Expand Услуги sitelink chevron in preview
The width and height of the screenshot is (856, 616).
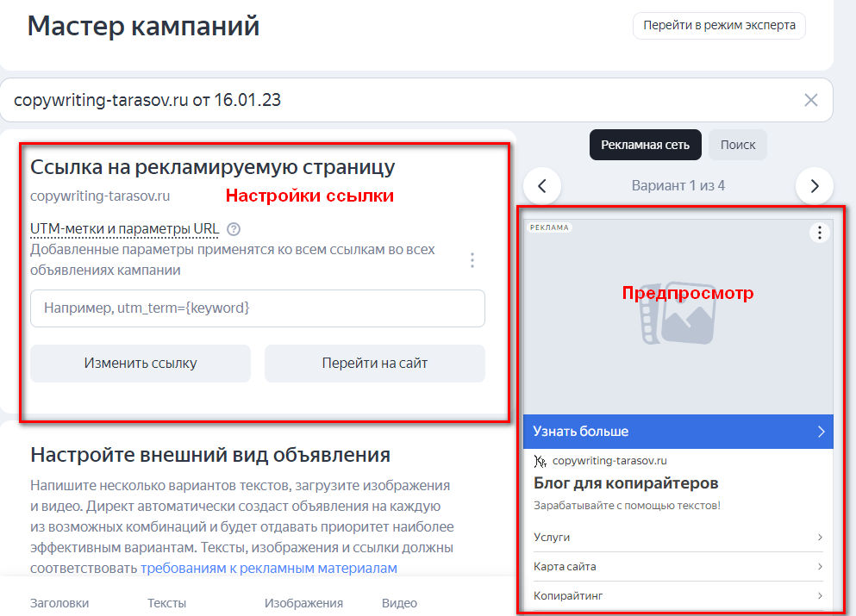(x=820, y=538)
